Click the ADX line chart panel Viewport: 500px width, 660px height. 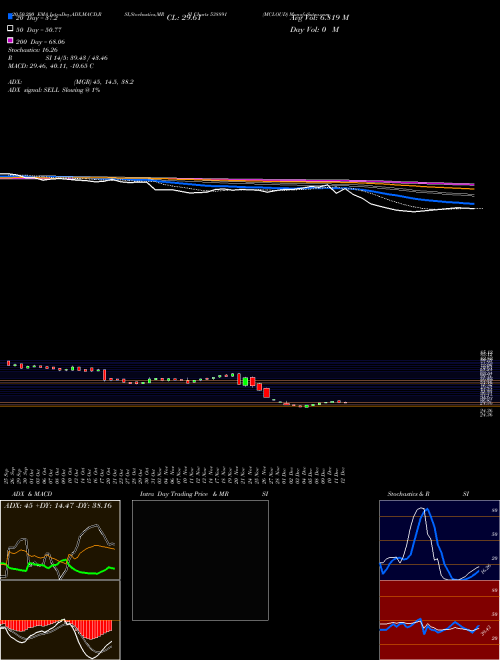pos(60,540)
